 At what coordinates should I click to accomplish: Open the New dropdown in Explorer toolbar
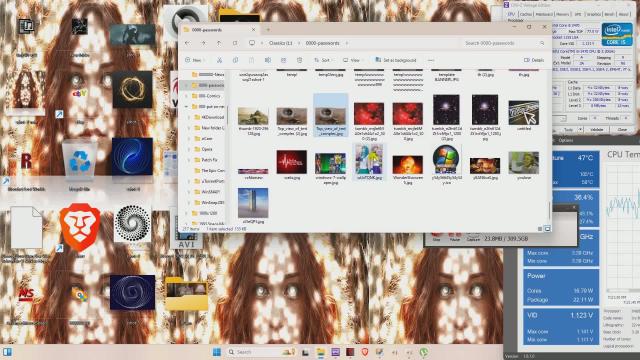(194, 60)
